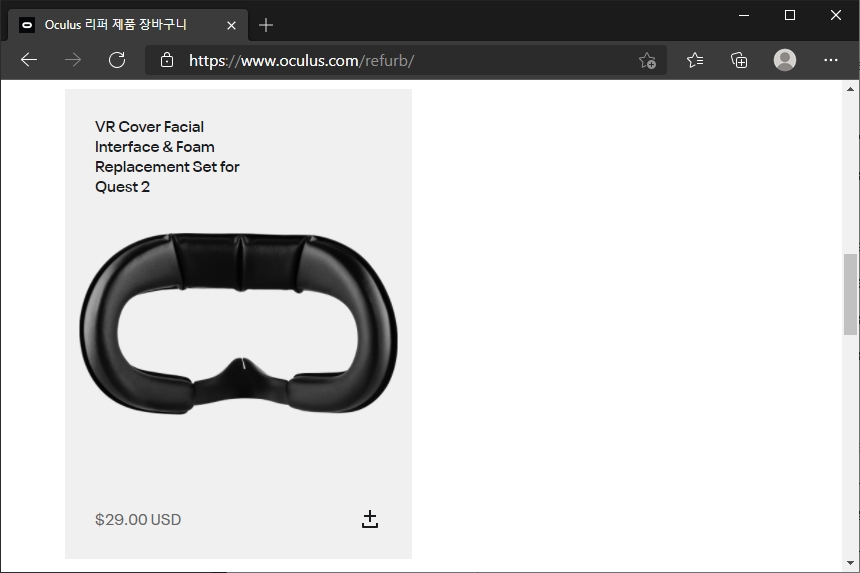Add this page to favorites
This screenshot has height=573, width=860.
click(647, 60)
